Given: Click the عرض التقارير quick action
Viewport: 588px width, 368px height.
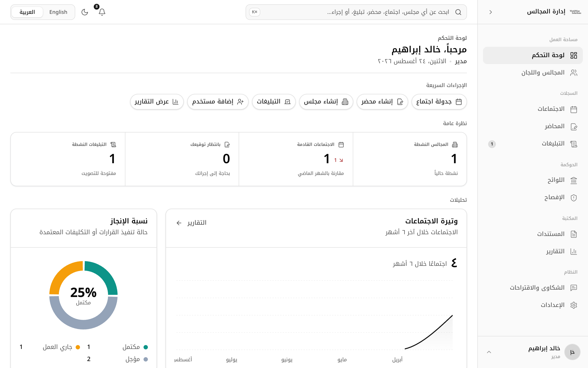Looking at the screenshot, I should (157, 102).
